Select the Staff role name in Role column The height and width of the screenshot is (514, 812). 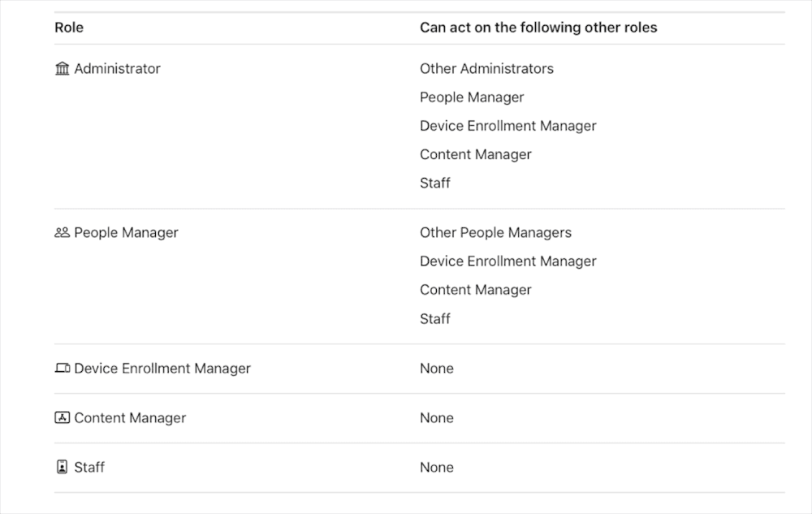[x=89, y=468]
